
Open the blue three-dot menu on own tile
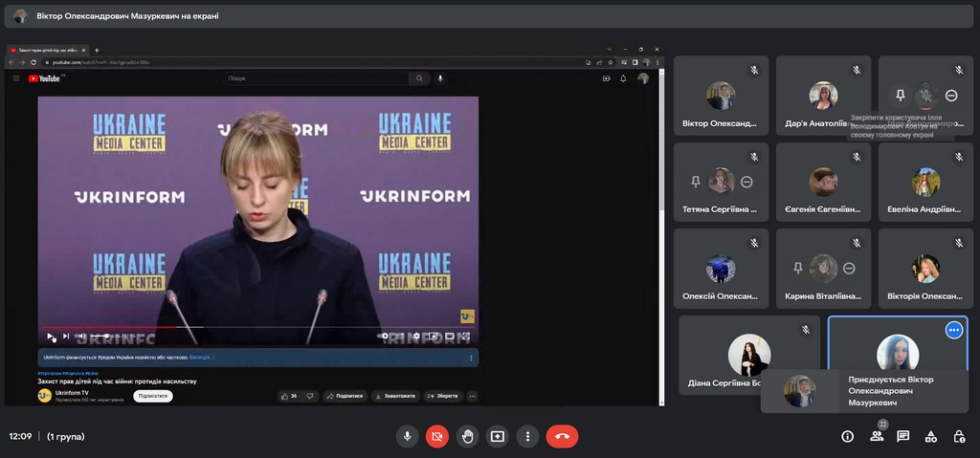click(x=953, y=330)
